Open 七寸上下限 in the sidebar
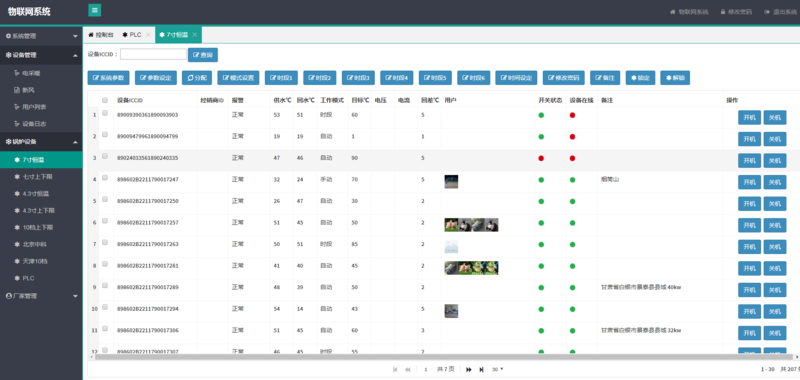 pos(41,176)
